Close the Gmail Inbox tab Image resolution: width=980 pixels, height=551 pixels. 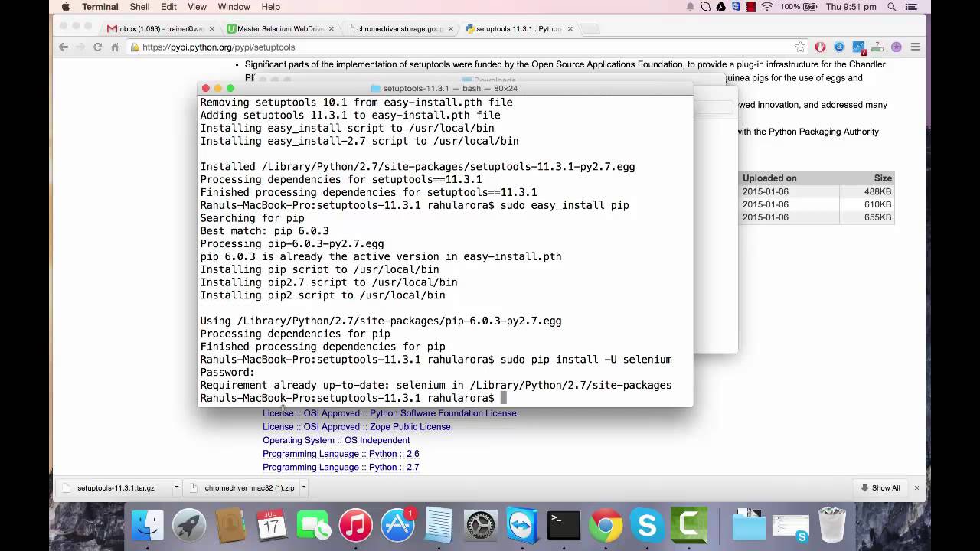[212, 29]
